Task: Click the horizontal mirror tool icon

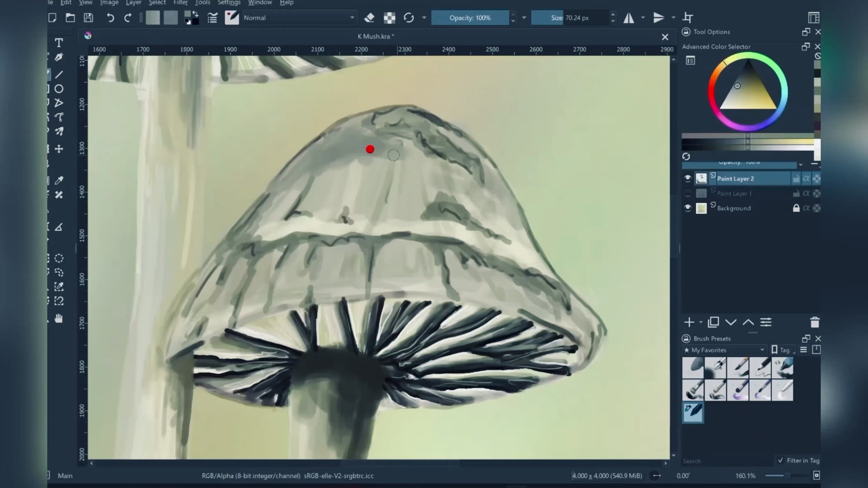Action: [628, 18]
